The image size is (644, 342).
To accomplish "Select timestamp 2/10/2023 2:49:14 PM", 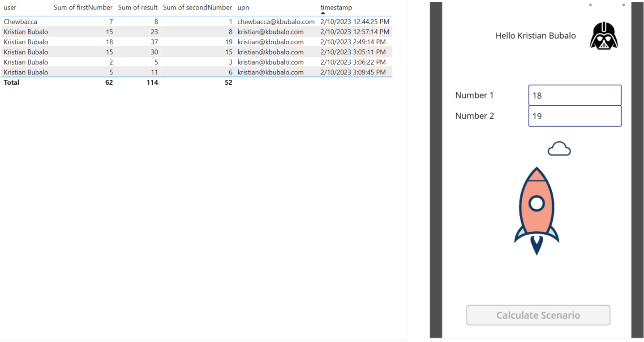I will click(x=353, y=42).
